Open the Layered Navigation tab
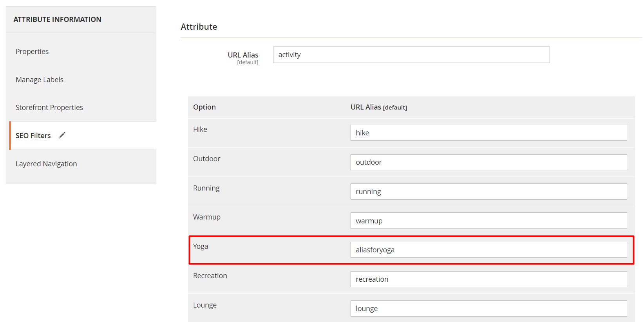 [46, 164]
